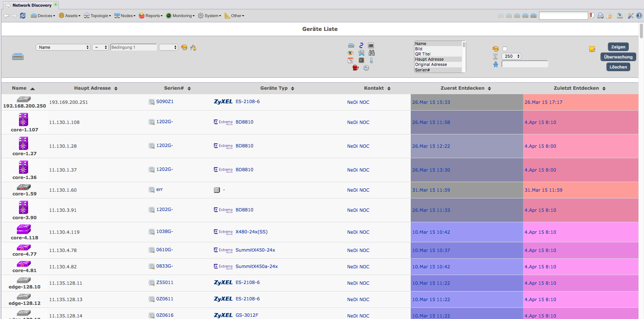Click the Zeigen button

618,47
